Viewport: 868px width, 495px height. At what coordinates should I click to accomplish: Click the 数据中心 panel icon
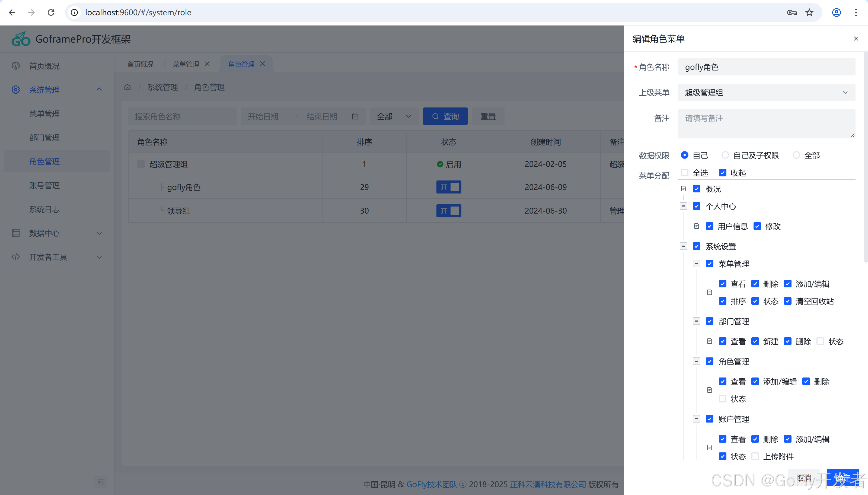click(x=16, y=233)
